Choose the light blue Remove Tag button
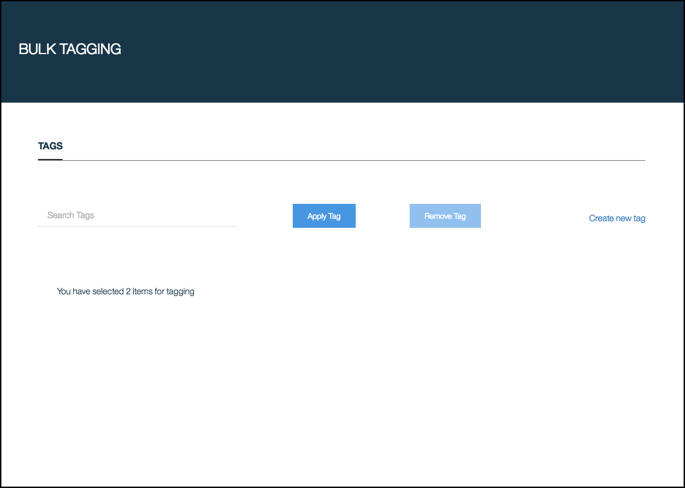The image size is (685, 488). click(x=445, y=216)
